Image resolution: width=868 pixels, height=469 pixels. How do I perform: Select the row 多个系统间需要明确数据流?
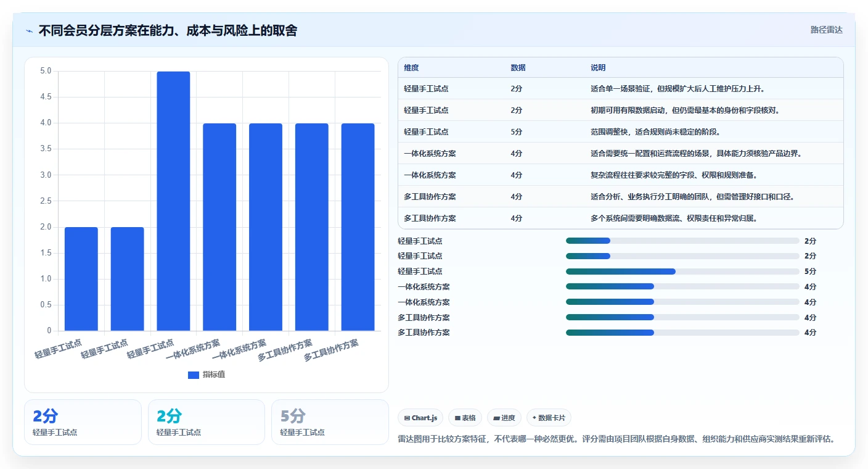point(621,218)
